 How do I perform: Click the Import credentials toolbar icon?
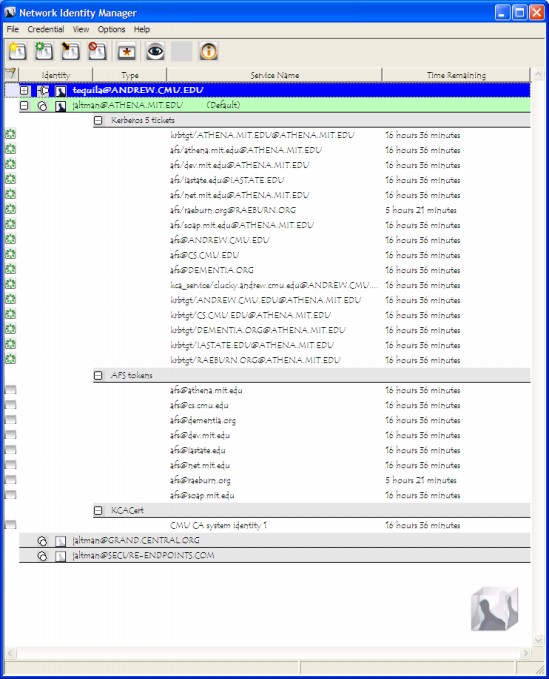coord(70,52)
